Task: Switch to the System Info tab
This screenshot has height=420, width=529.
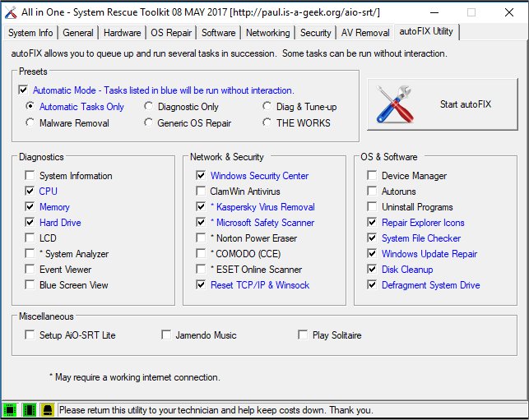Action: point(30,33)
